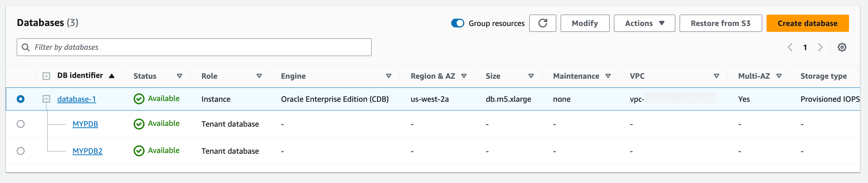Viewport: 868px width, 183px height.
Task: Click the Restore from S3 button
Action: pos(721,23)
